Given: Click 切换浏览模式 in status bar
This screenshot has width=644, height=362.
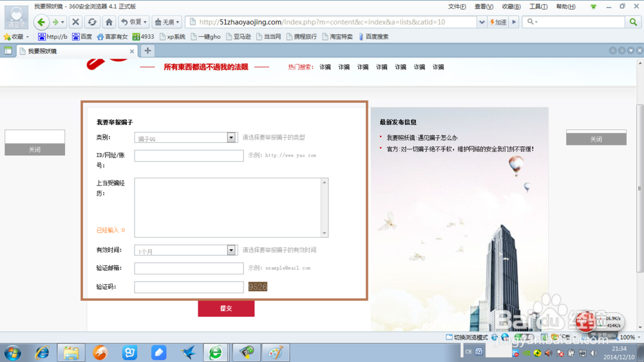Looking at the screenshot, I should click(x=467, y=338).
